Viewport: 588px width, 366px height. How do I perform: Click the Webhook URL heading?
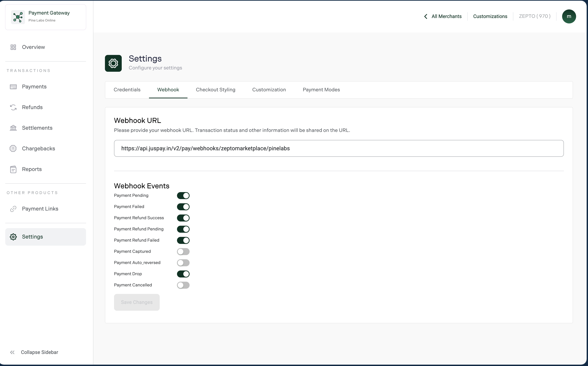pyautogui.click(x=137, y=120)
